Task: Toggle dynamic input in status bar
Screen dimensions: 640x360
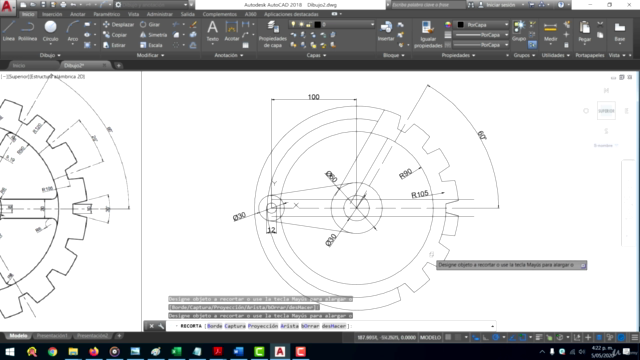Action: pos(476,338)
